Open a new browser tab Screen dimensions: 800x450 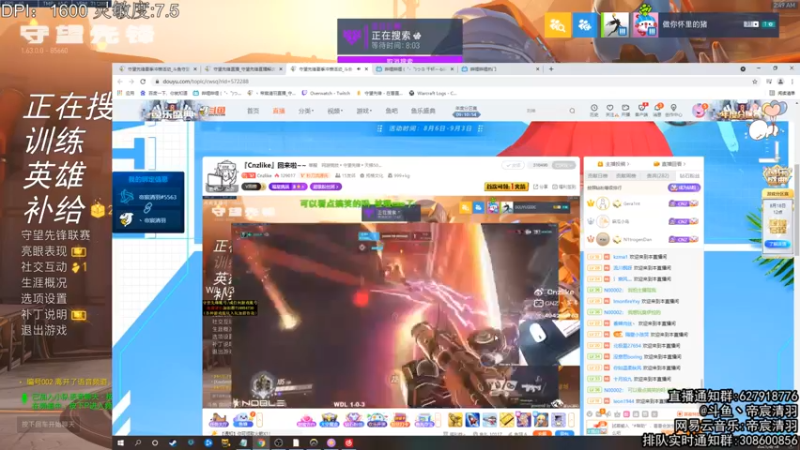551,69
